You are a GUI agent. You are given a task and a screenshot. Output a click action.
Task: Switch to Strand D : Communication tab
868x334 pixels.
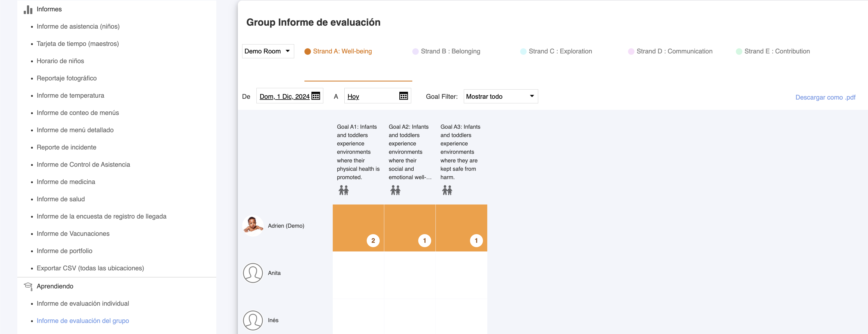click(x=674, y=51)
